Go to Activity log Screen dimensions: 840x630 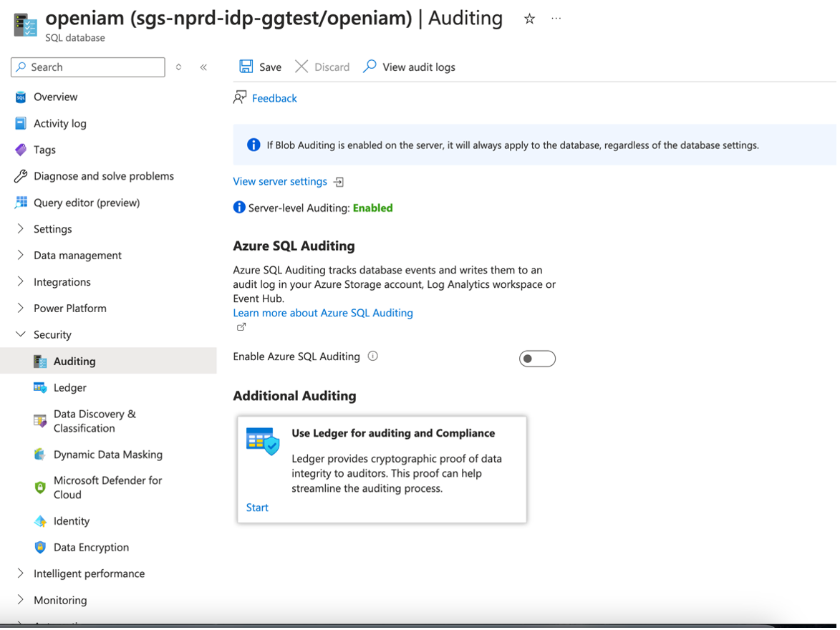59,123
